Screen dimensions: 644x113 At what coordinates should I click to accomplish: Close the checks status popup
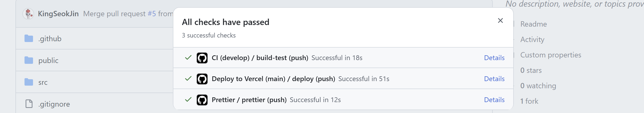[x=500, y=20]
